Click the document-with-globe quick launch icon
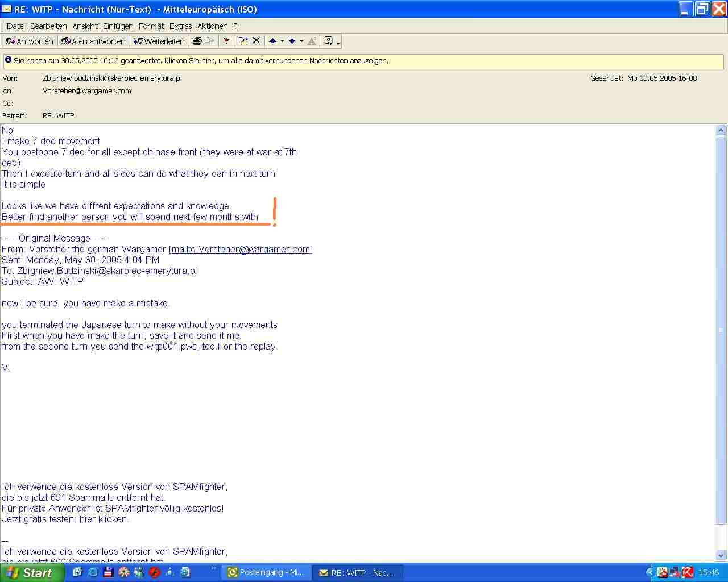728x582 pixels. click(x=185, y=572)
